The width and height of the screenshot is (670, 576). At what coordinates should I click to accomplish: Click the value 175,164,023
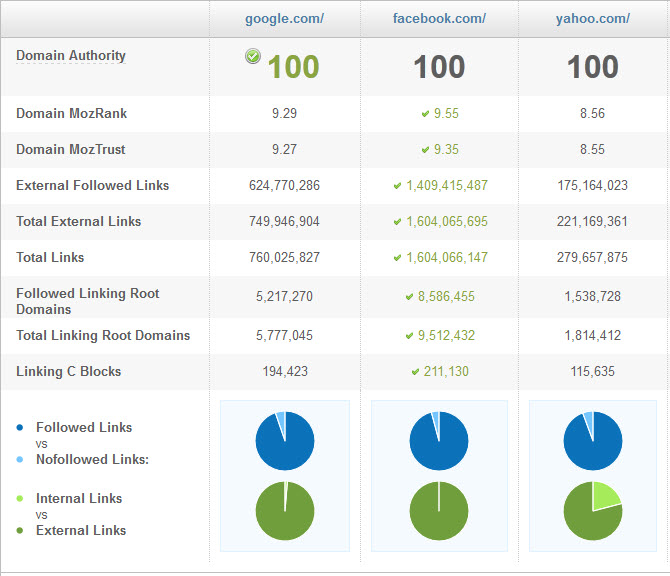(593, 185)
